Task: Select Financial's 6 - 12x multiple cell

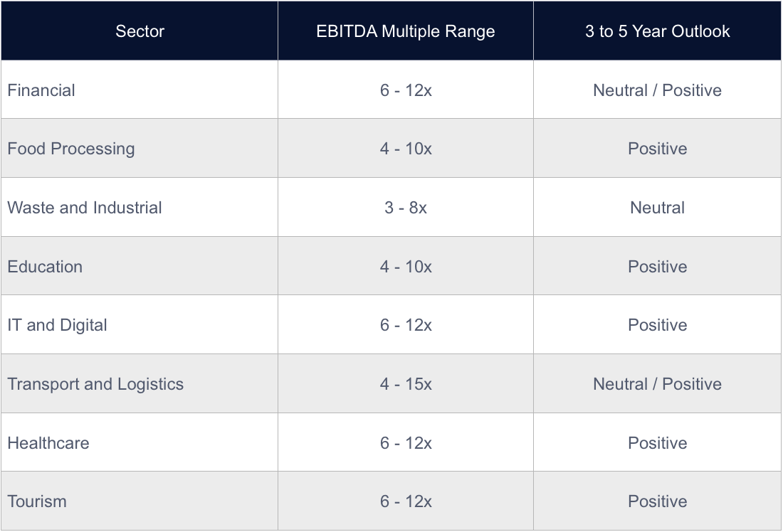Action: click(406, 90)
